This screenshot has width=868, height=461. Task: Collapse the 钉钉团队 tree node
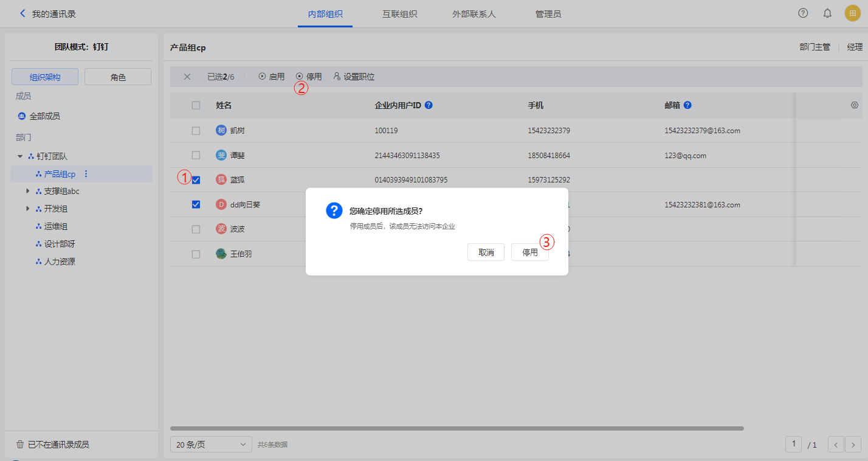pos(20,156)
